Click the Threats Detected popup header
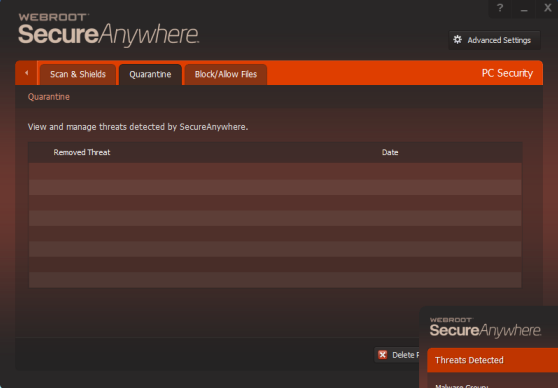Screen dimensions: 558x388 tap(493, 360)
